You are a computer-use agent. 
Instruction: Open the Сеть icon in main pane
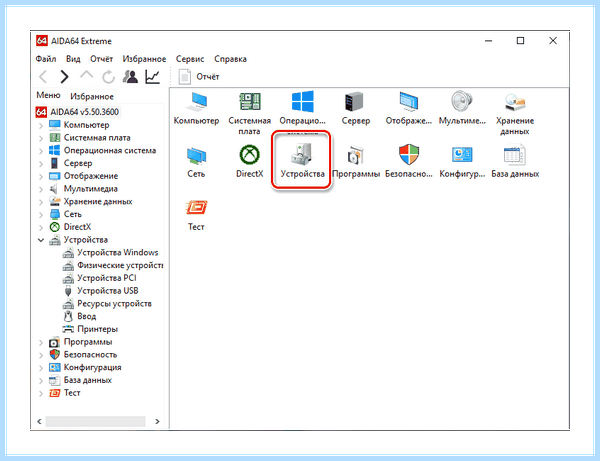point(196,161)
